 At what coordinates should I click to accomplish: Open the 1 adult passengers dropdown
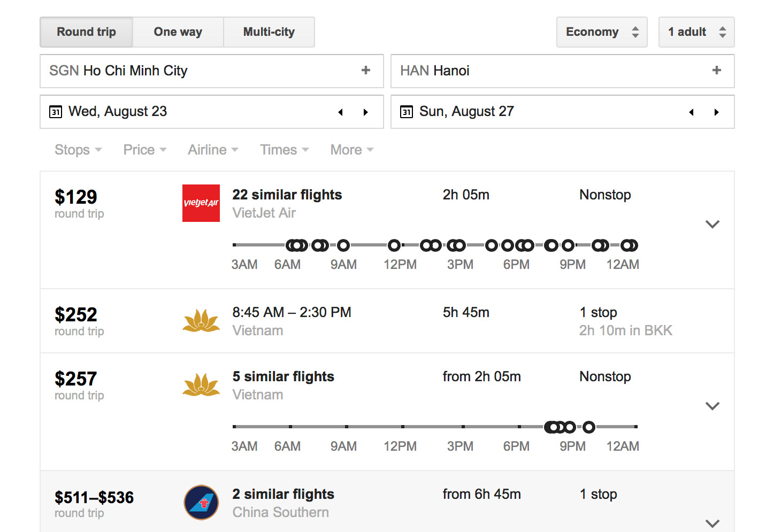696,32
